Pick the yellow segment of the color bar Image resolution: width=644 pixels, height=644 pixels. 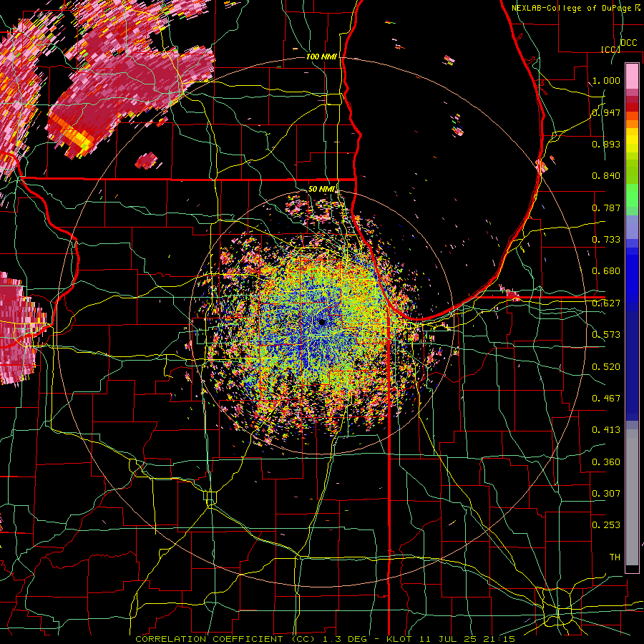pos(632,141)
